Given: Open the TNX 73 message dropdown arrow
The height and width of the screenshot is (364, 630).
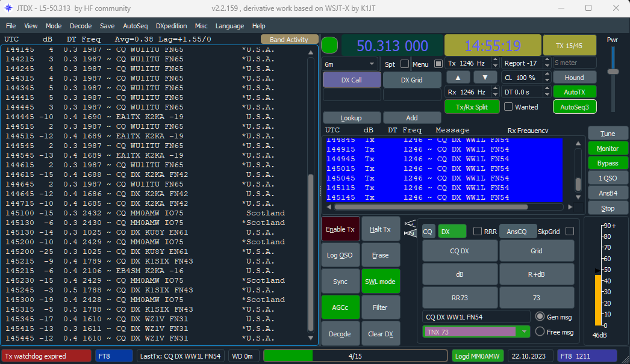Looking at the screenshot, I should pyautogui.click(x=524, y=332).
